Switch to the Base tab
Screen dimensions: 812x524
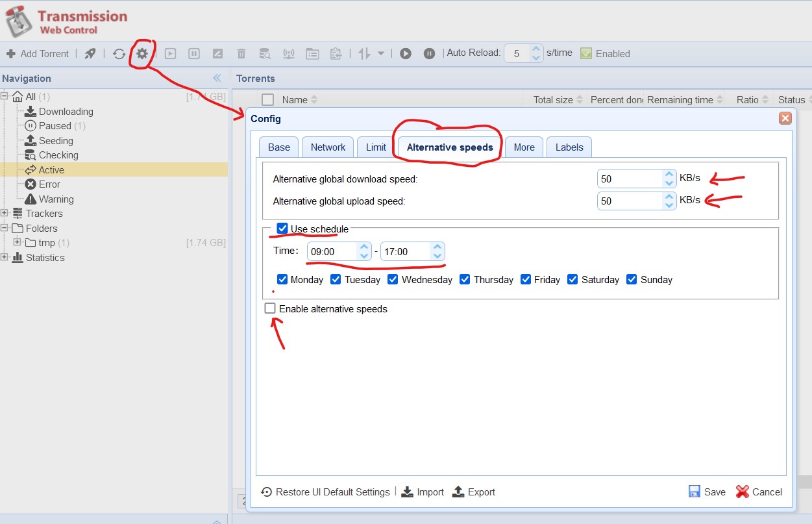click(x=279, y=147)
